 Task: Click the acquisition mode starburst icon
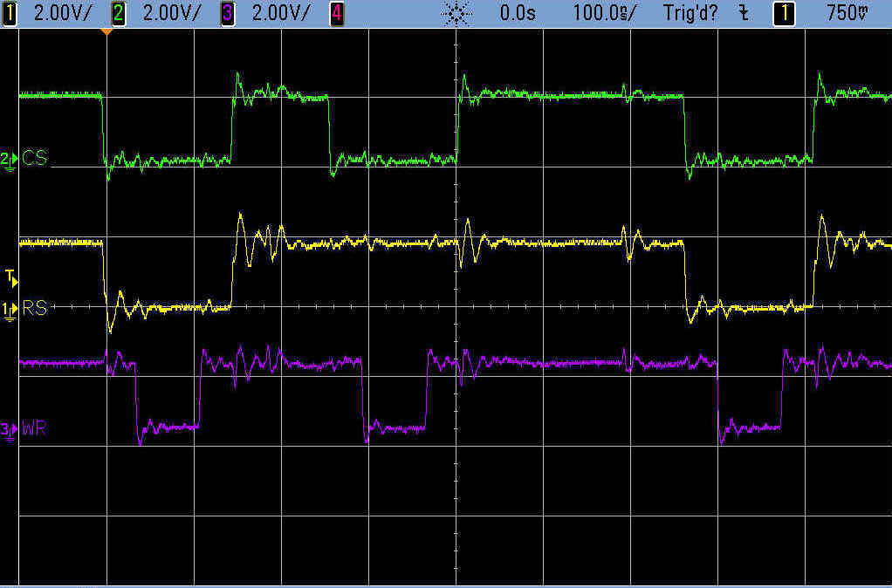(457, 13)
